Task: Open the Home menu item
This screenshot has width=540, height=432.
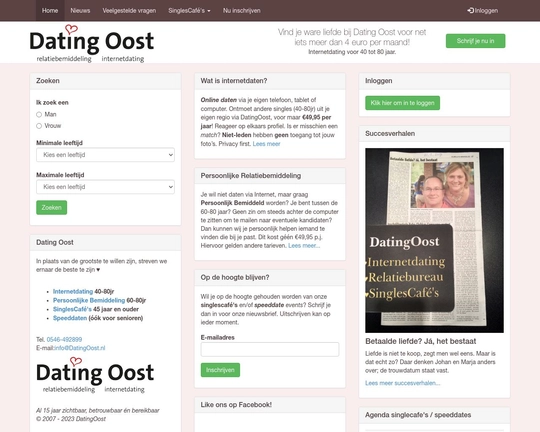Action: click(x=50, y=11)
